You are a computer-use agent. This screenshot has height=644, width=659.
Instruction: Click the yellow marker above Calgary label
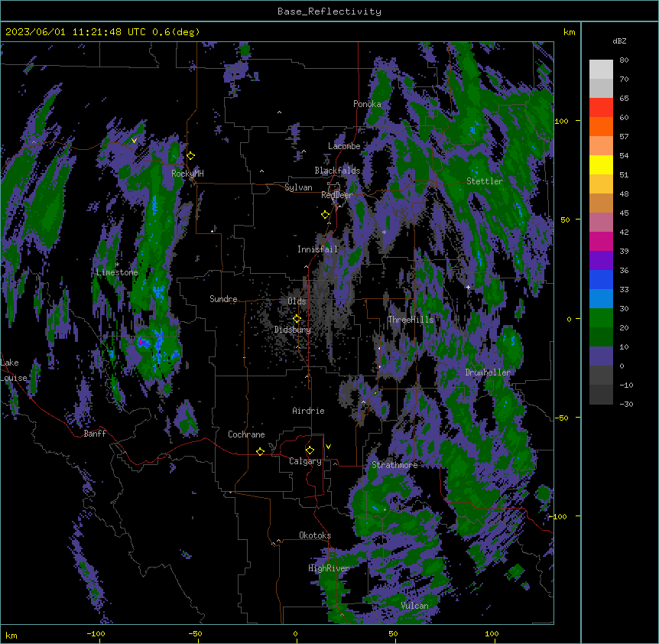tap(310, 450)
